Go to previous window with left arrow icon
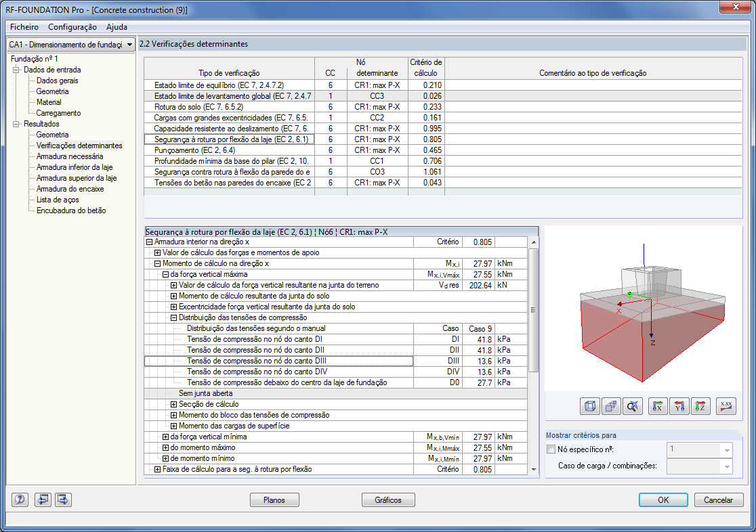The image size is (756, 532). [x=43, y=500]
